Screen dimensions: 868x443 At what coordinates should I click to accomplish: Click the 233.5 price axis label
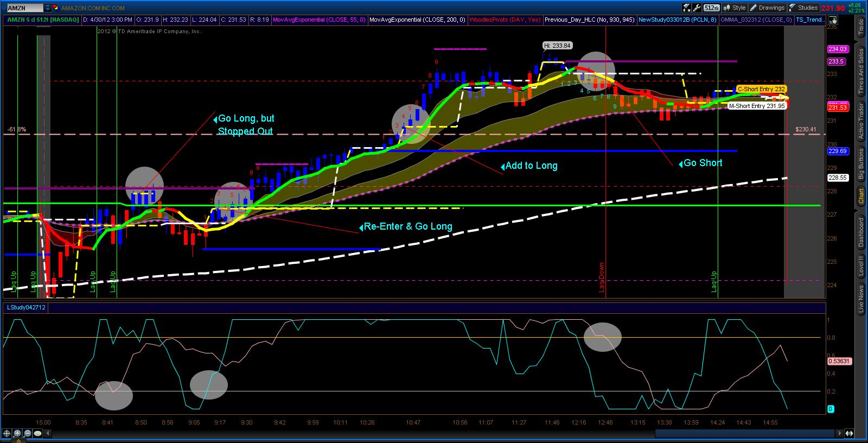click(x=836, y=61)
